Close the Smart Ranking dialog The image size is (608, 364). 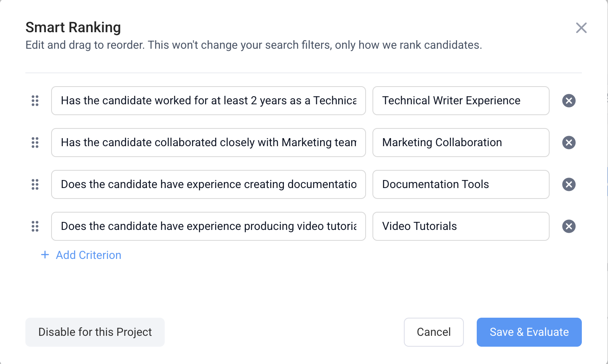tap(581, 28)
